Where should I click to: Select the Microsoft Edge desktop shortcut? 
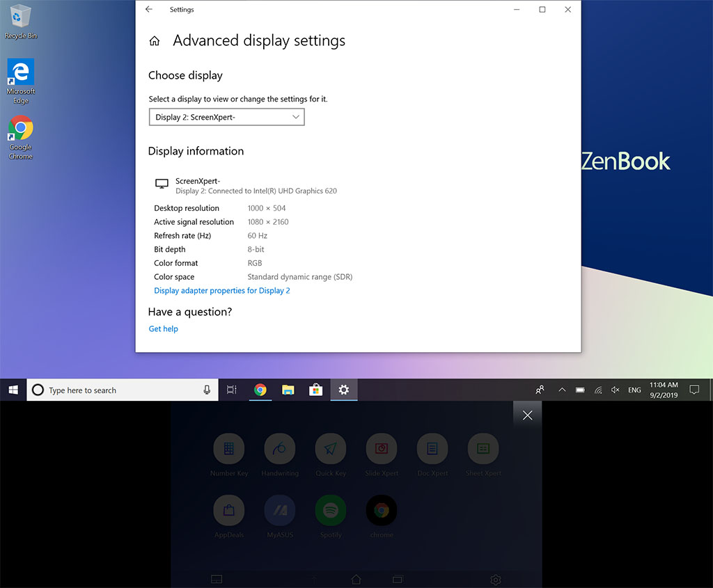click(20, 81)
